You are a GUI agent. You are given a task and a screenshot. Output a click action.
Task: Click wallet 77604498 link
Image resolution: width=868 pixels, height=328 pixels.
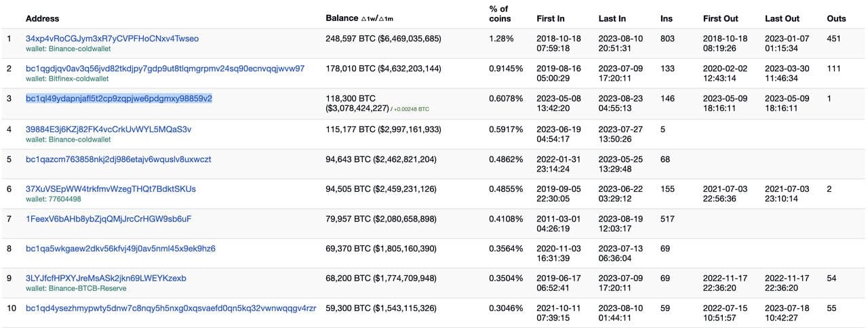point(62,199)
